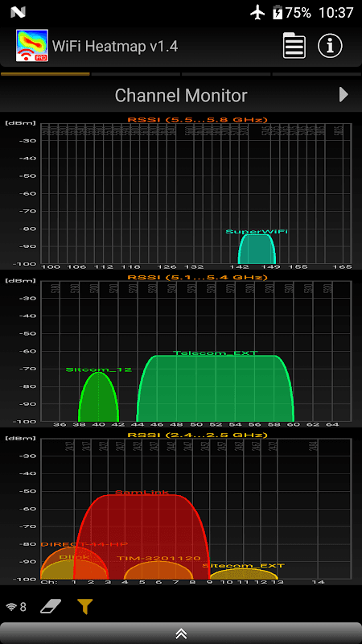This screenshot has height=644, width=362.
Task: Tap the RSSI (2.4...2.5 GHz) chart title
Action: tap(197, 435)
